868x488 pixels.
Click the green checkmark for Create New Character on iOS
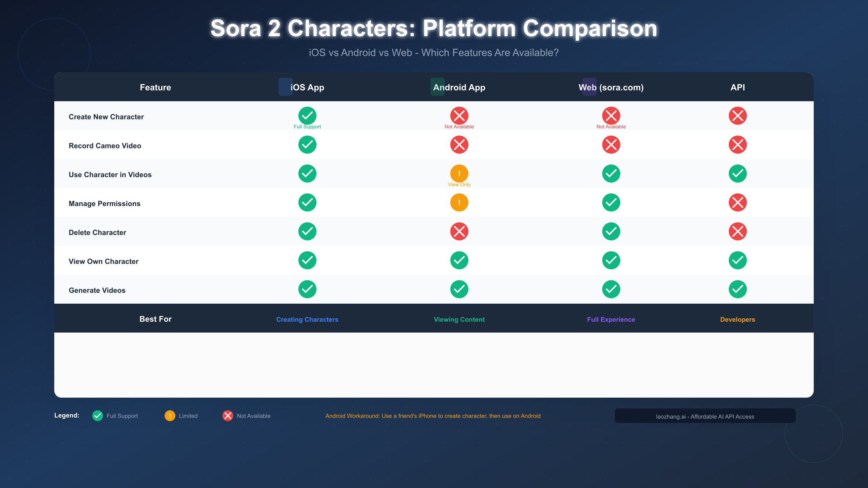point(307,116)
